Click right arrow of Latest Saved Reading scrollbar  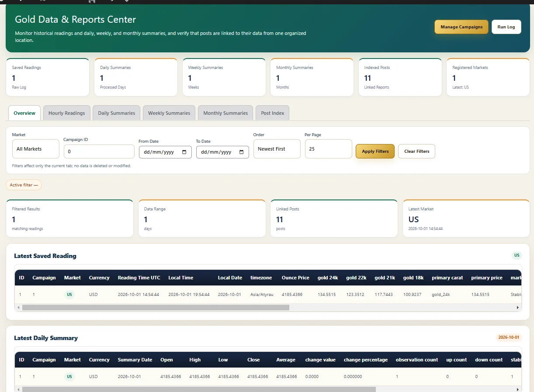[518, 307]
